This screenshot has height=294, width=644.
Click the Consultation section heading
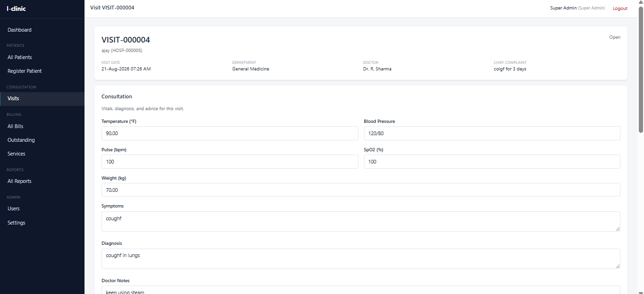point(117,96)
